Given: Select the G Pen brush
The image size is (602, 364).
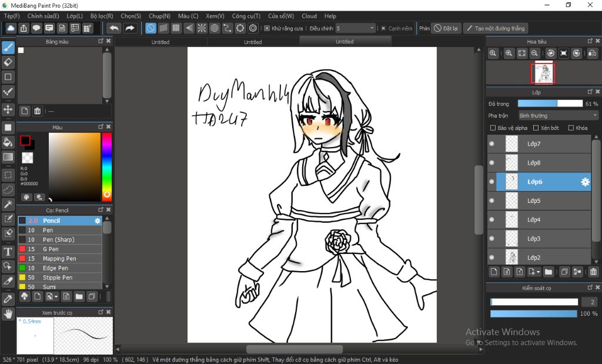Looking at the screenshot, I should click(x=60, y=249).
